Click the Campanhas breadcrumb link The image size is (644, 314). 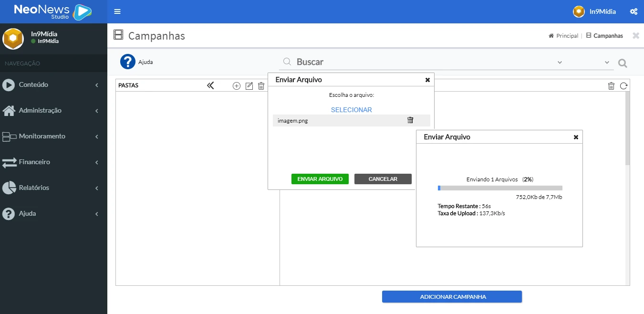pos(604,36)
